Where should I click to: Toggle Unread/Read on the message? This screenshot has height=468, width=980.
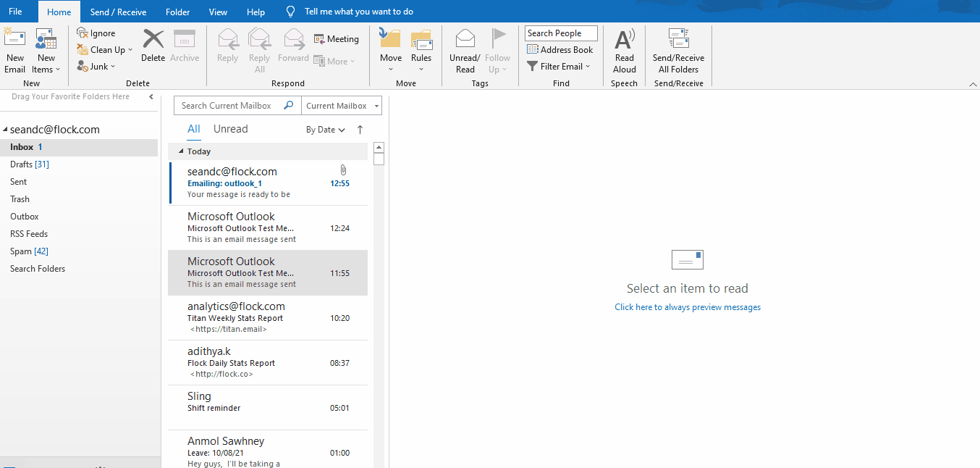coord(465,51)
